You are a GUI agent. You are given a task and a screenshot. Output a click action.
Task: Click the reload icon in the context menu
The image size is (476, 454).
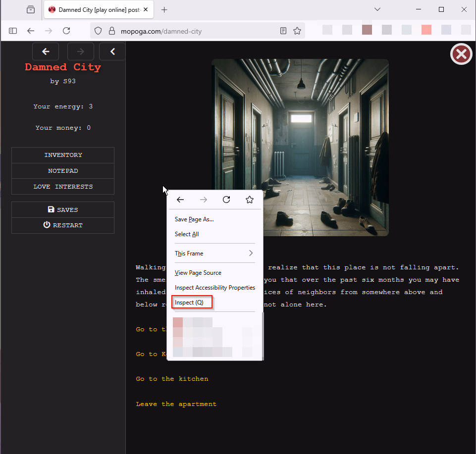point(226,200)
